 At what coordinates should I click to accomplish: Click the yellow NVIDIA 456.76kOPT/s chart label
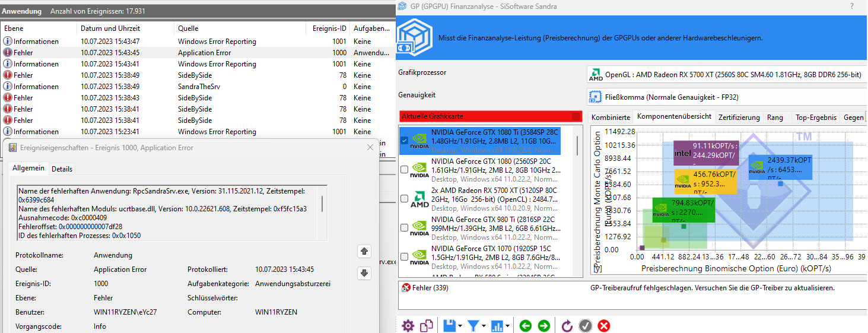tap(706, 181)
